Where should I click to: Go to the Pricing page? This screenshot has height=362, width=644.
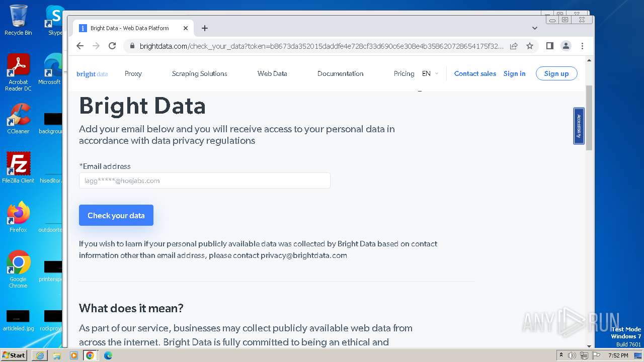(404, 73)
